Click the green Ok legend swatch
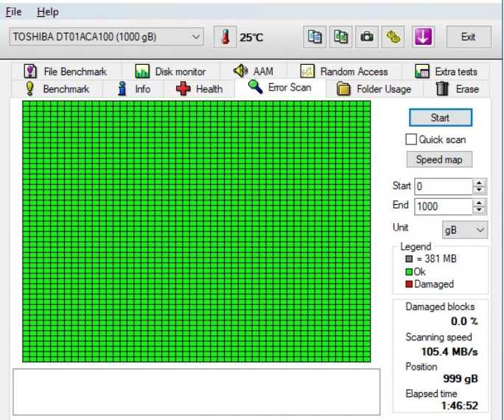The width and height of the screenshot is (504, 420). pyautogui.click(x=409, y=272)
